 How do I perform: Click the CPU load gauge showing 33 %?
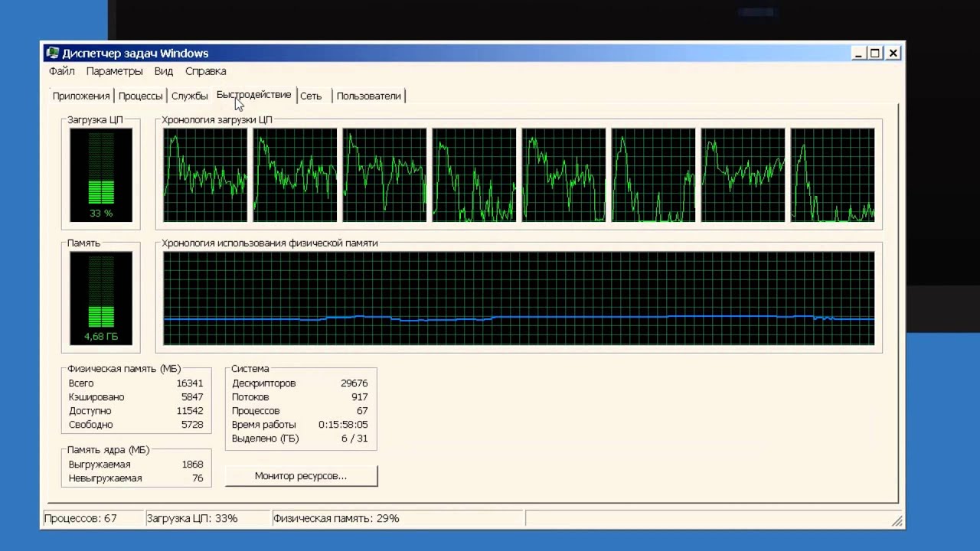coord(101,175)
